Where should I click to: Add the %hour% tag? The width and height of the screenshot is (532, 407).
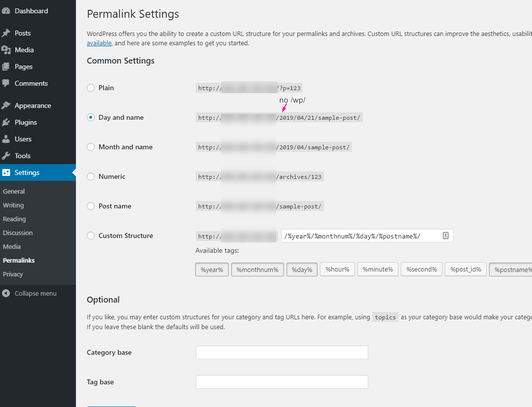point(337,270)
